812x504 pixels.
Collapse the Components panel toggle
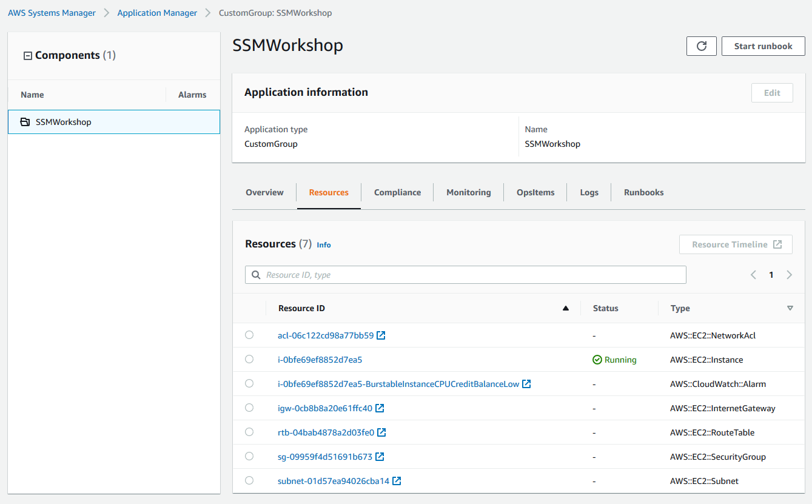pos(27,56)
